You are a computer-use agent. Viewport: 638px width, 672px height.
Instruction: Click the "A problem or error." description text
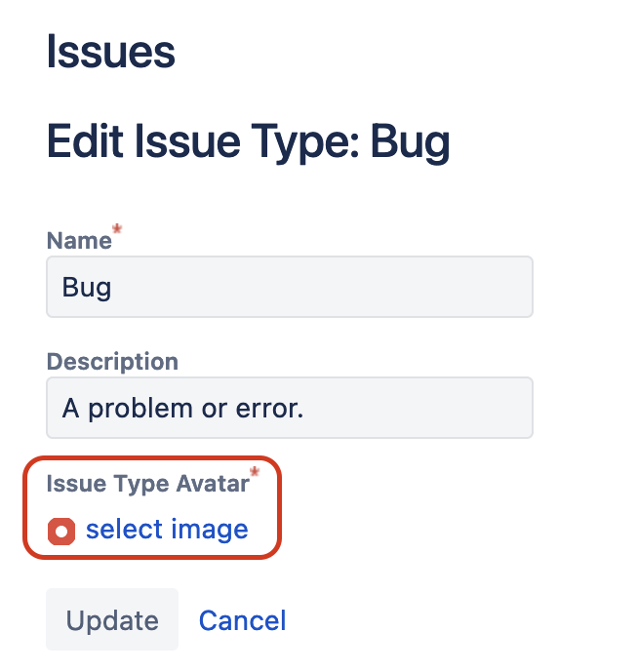pyautogui.click(x=182, y=409)
